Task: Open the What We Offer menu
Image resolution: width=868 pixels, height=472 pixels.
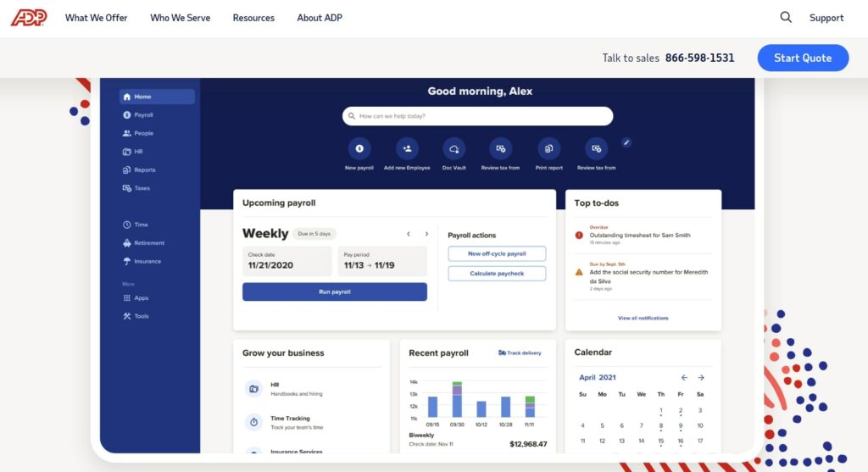Action: [97, 18]
